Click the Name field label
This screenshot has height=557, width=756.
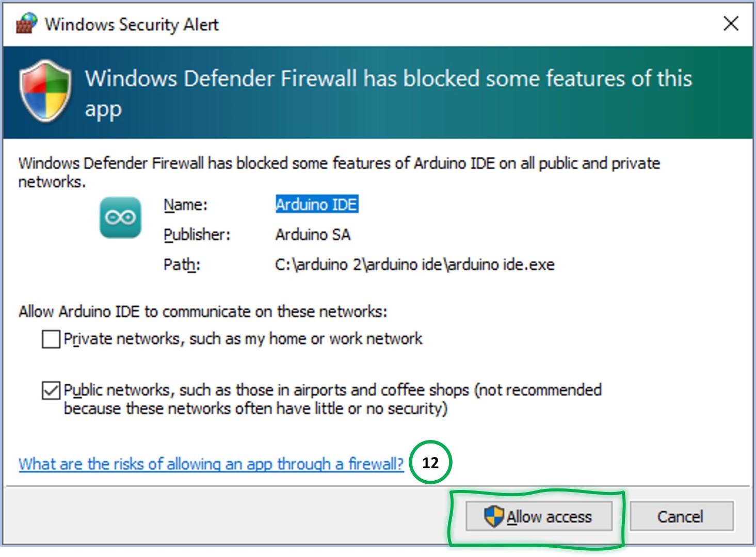(185, 205)
